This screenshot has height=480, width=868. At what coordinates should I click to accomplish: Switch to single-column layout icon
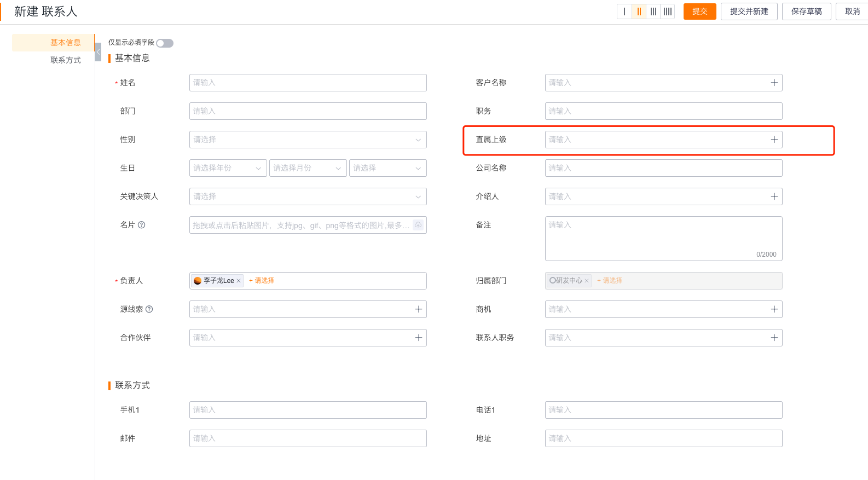point(624,11)
